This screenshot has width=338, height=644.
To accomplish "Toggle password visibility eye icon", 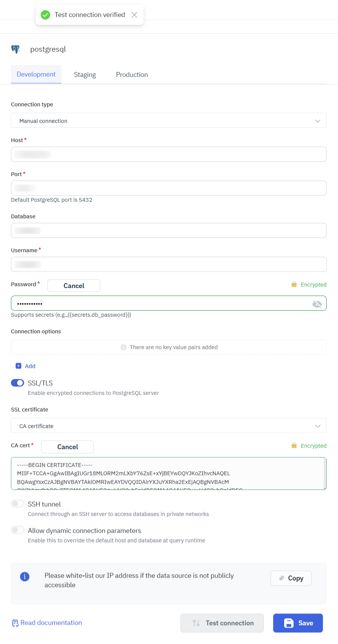I will click(x=317, y=304).
